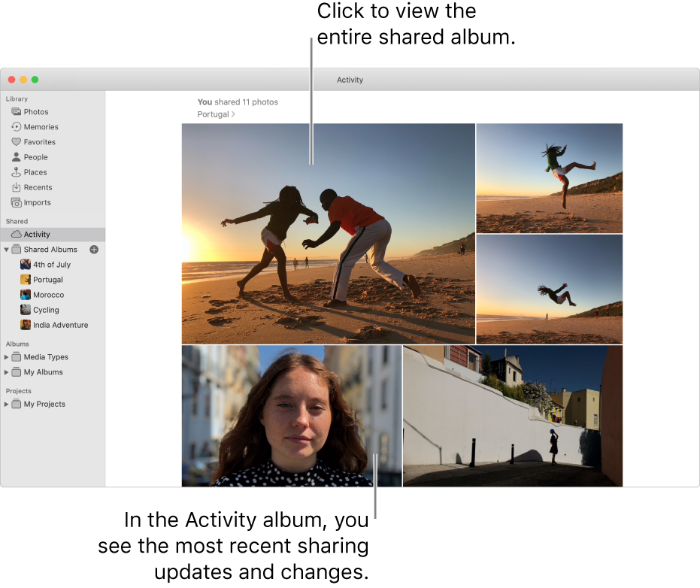Expand the My Projects section

(x=6, y=404)
